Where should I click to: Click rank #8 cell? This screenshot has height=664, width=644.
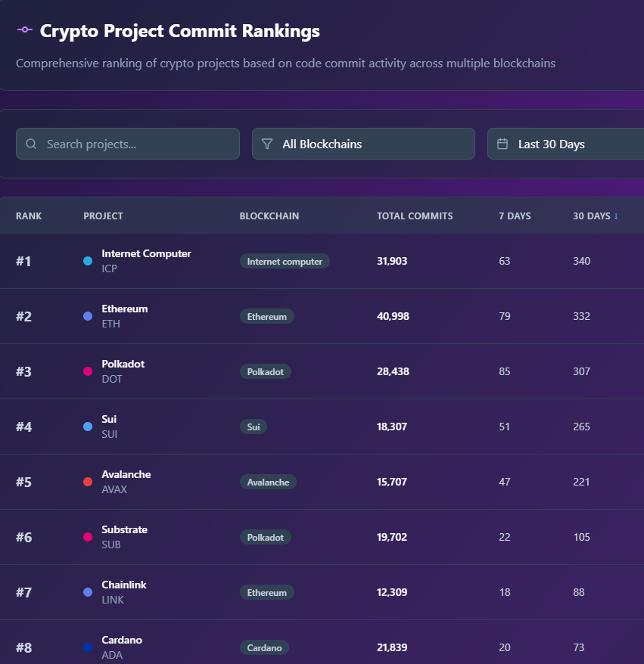[x=23, y=647]
